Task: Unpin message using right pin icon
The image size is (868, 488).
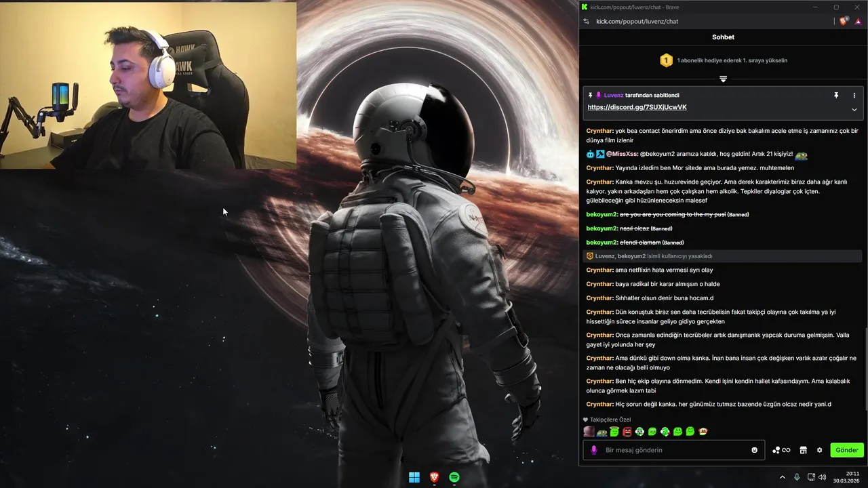Action: pos(836,96)
